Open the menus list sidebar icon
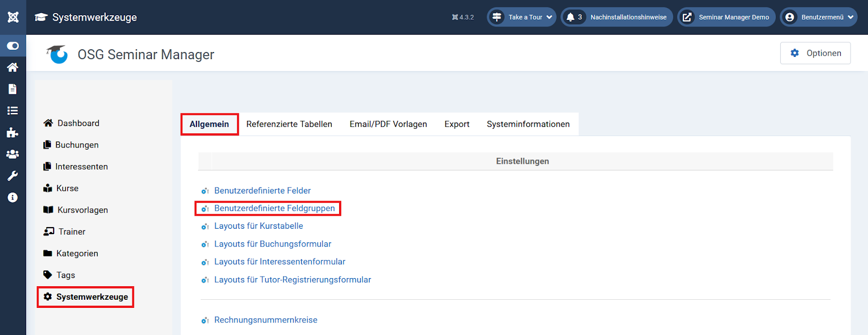The image size is (868, 335). tap(12, 111)
